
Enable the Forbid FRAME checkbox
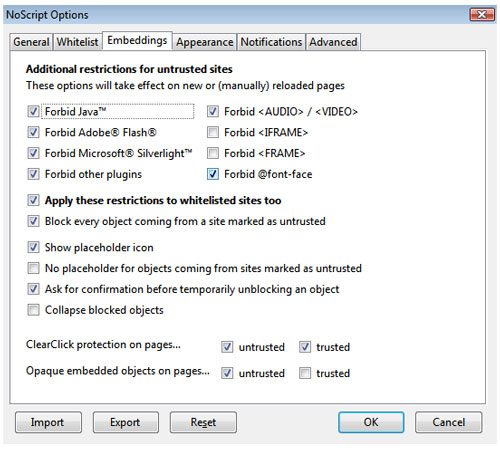(x=213, y=153)
